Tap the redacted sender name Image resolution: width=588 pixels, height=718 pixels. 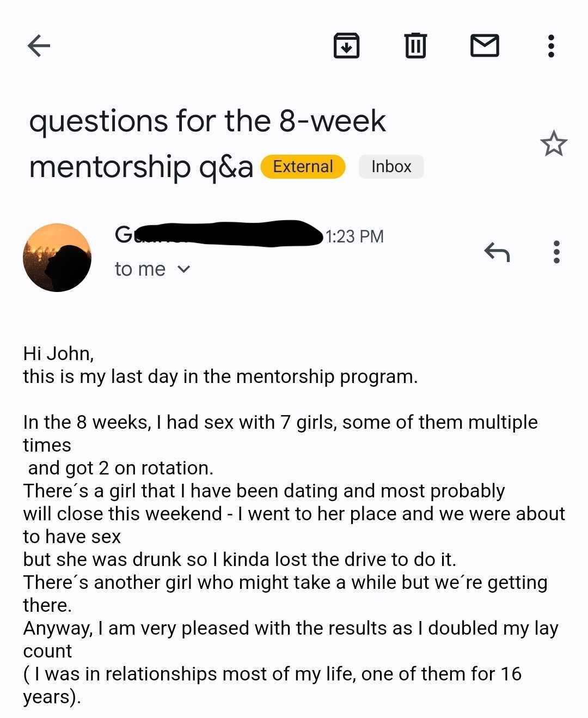[x=218, y=234]
